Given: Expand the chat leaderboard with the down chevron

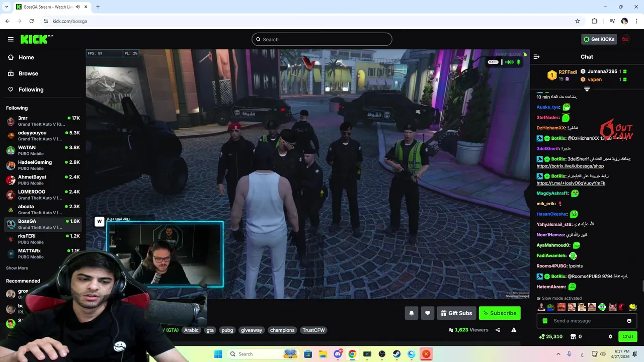Looking at the screenshot, I should click(x=587, y=89).
